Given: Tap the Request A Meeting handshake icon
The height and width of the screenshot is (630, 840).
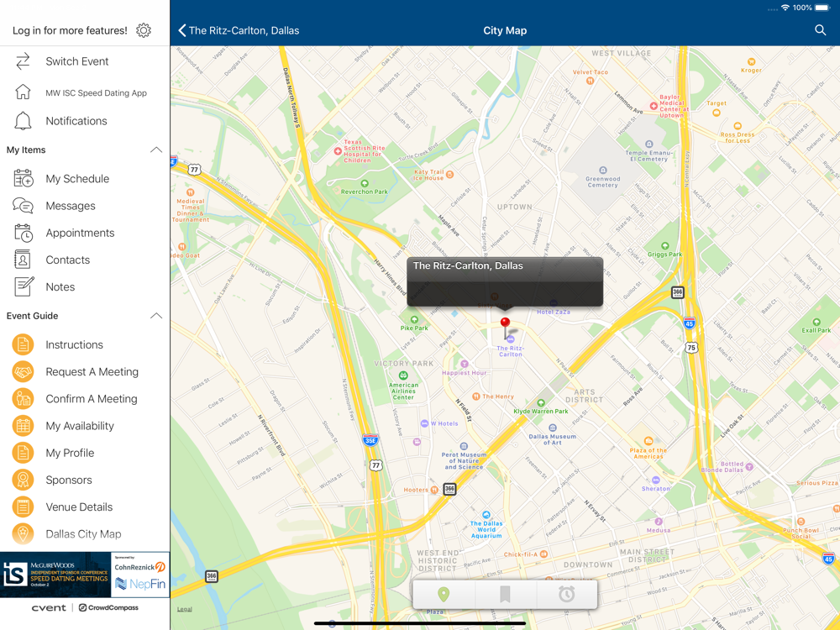Looking at the screenshot, I should (23, 372).
